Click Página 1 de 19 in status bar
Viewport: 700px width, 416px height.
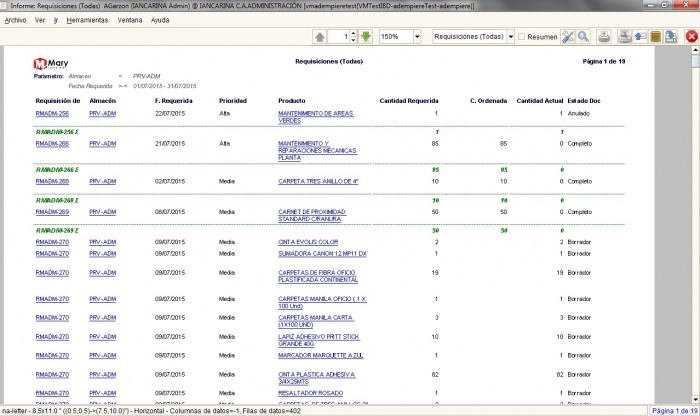(x=675, y=411)
